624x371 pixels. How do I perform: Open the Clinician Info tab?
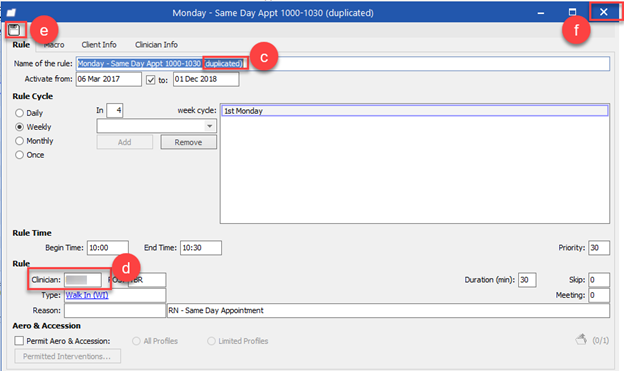tap(156, 45)
